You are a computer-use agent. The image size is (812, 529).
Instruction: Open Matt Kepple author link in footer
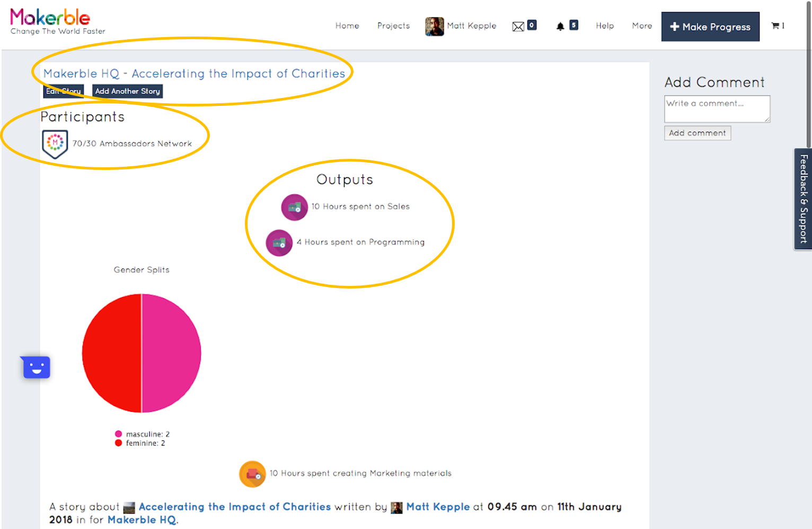[x=438, y=507]
